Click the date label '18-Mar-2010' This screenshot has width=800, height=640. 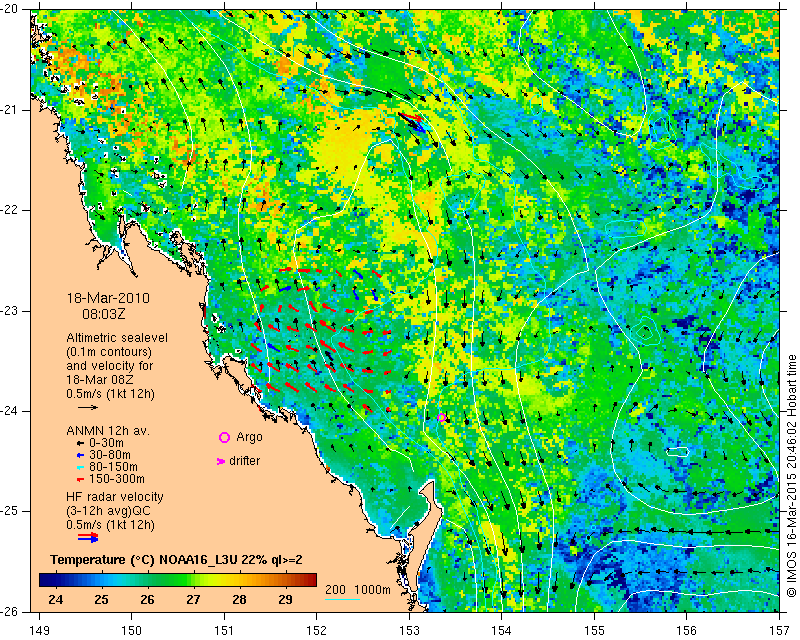click(x=108, y=298)
